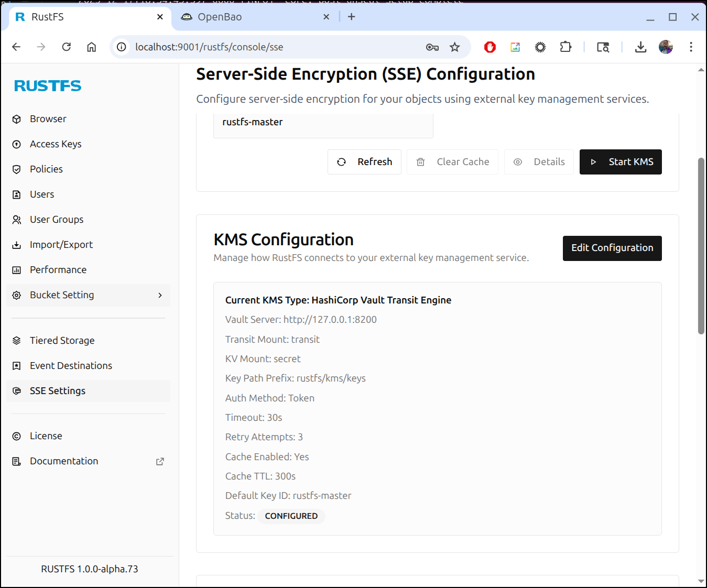Go to the browser home page icon
Image resolution: width=707 pixels, height=588 pixels.
click(91, 47)
